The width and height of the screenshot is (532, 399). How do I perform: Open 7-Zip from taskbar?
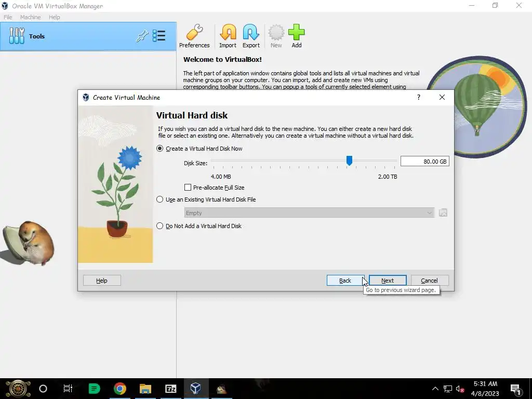[x=170, y=389]
